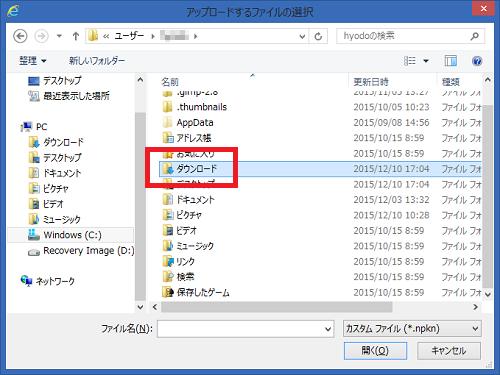
Task: Open the Help icon
Action: (477, 61)
